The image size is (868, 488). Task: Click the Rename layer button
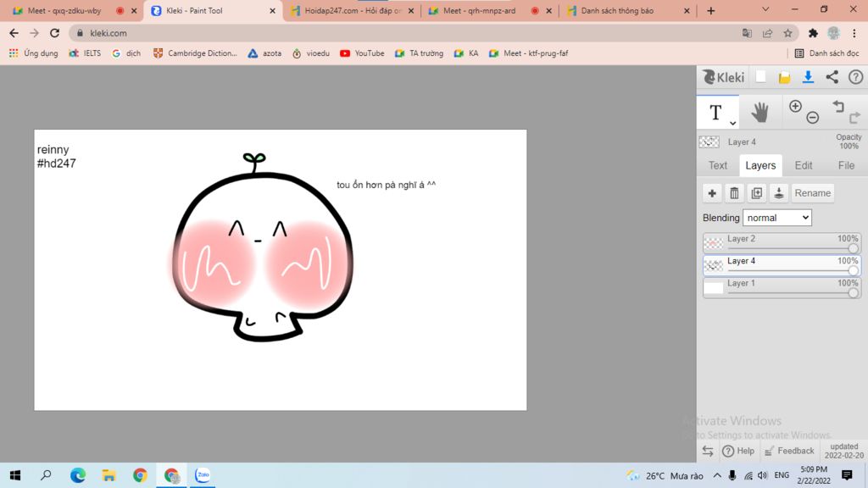812,193
